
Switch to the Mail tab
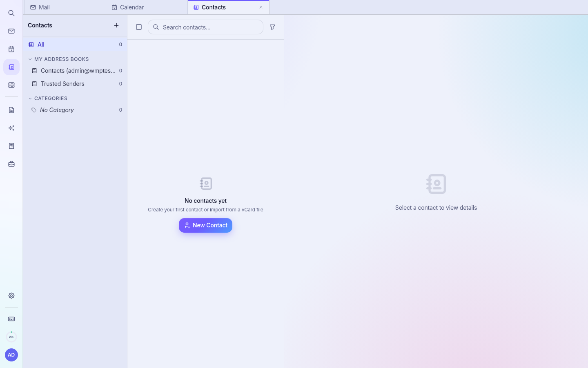tap(65, 7)
